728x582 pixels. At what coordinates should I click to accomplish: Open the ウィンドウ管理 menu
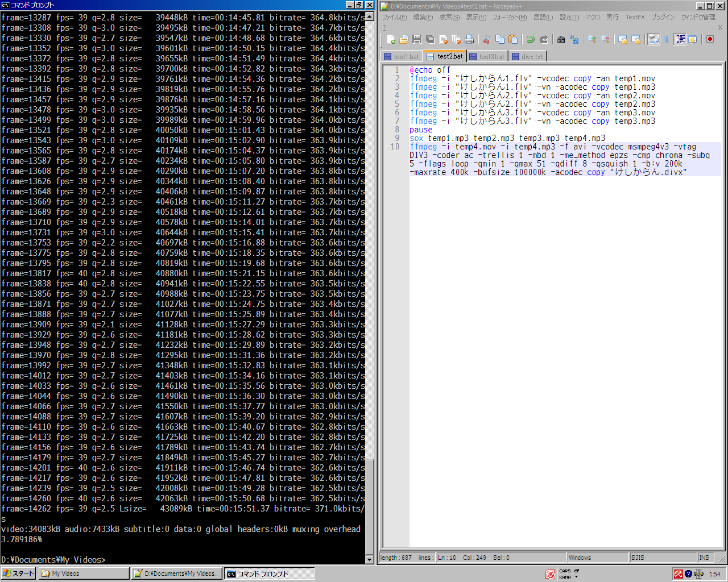(698, 17)
